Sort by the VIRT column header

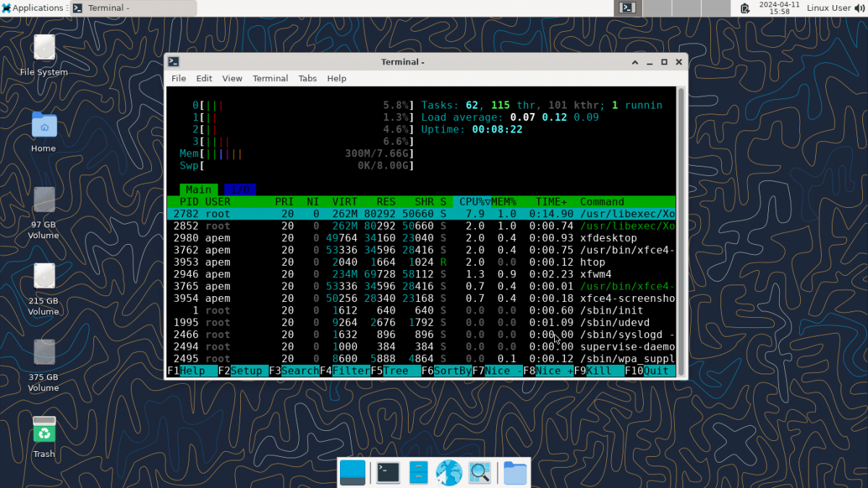tap(344, 202)
